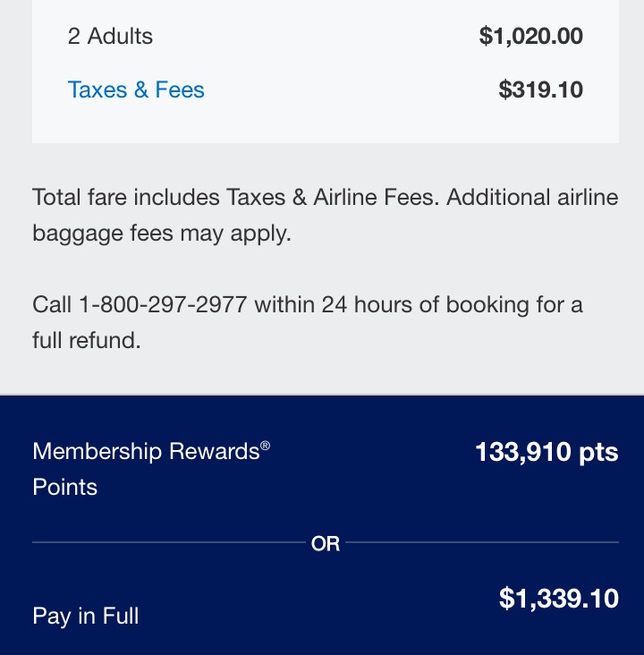This screenshot has width=644, height=655.
Task: Tap the registered trademark symbol after Rewards
Action: click(x=266, y=445)
